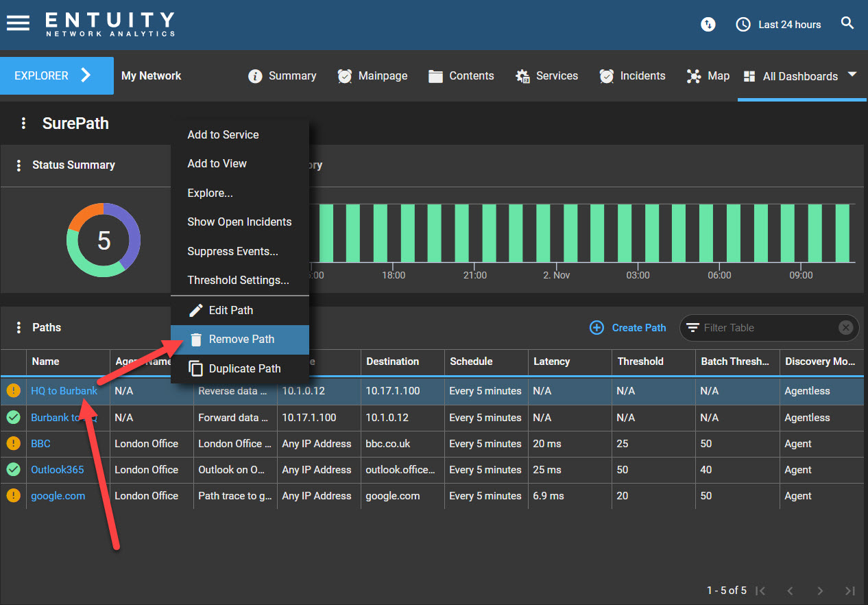The image size is (868, 605).
Task: Go to last page of Paths table
Action: point(850,591)
